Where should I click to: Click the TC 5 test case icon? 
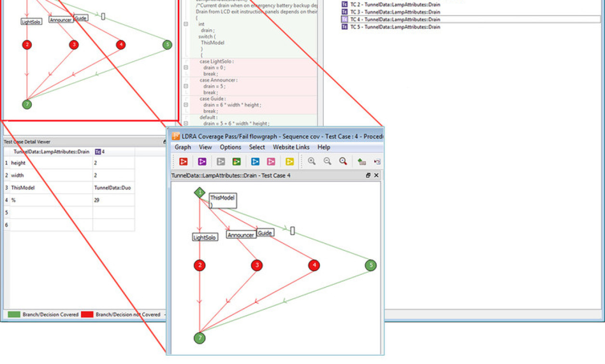[344, 27]
